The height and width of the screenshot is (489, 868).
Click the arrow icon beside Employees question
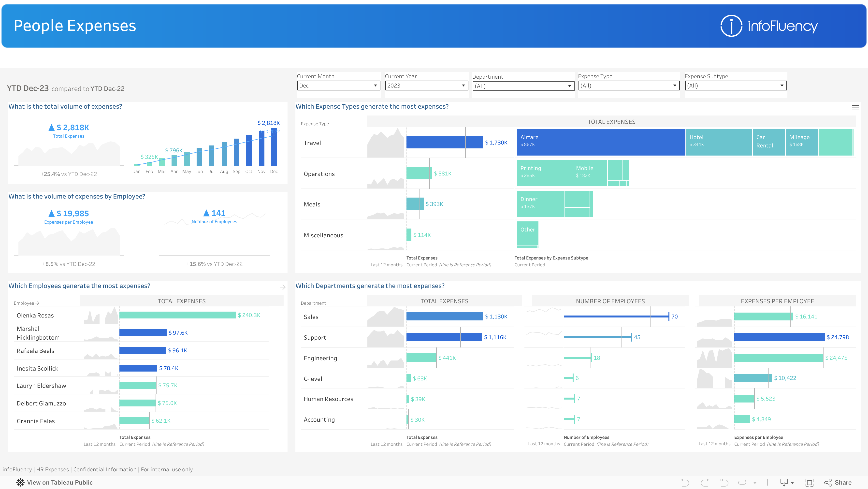point(283,287)
